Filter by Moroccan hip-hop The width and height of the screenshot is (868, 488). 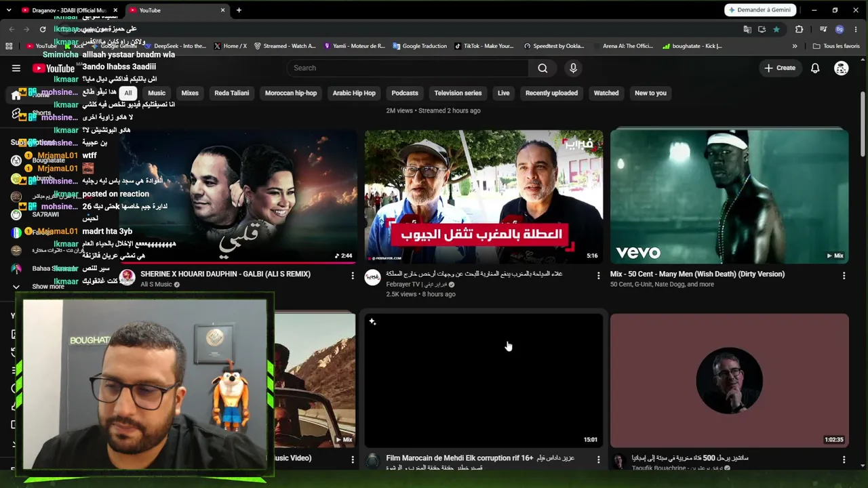click(x=291, y=93)
